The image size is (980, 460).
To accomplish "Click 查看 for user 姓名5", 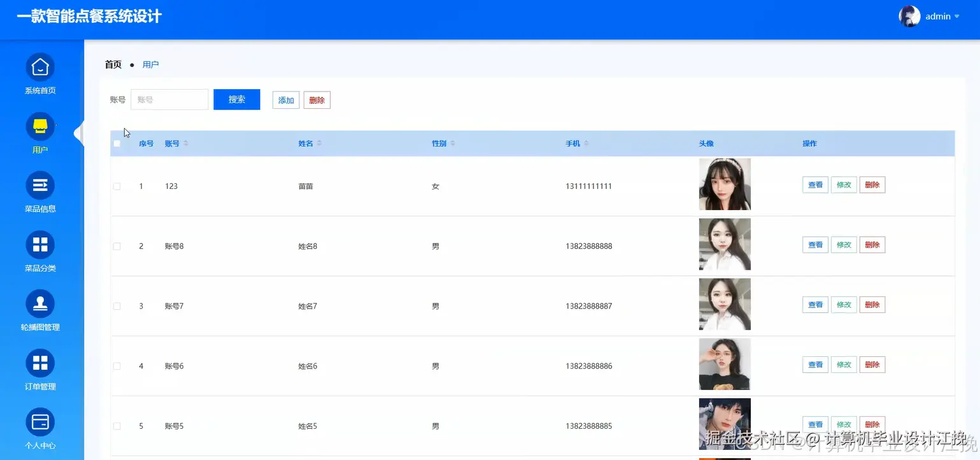I will pyautogui.click(x=815, y=424).
